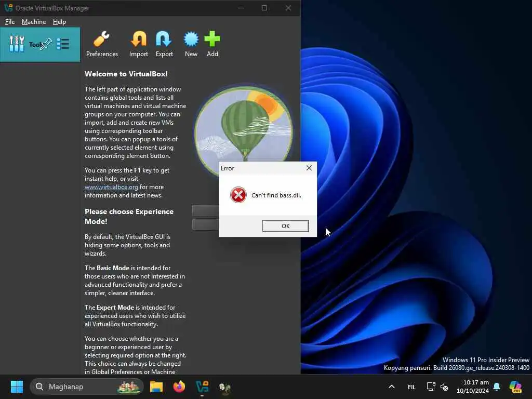Open VirtualBox Preferences
Screen dimensions: 532x399
(102, 44)
